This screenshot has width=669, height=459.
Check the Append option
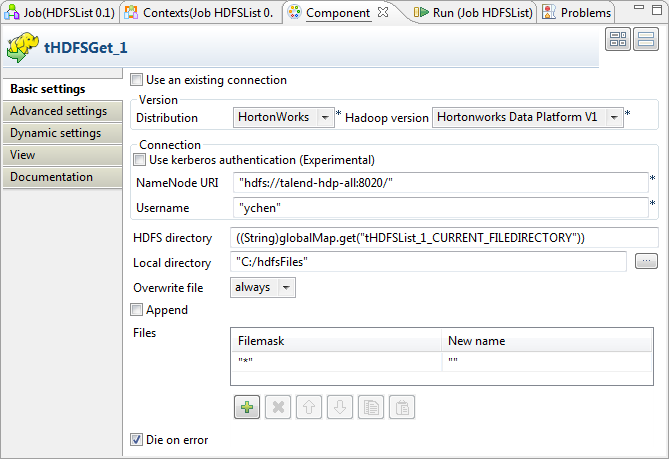(x=137, y=310)
